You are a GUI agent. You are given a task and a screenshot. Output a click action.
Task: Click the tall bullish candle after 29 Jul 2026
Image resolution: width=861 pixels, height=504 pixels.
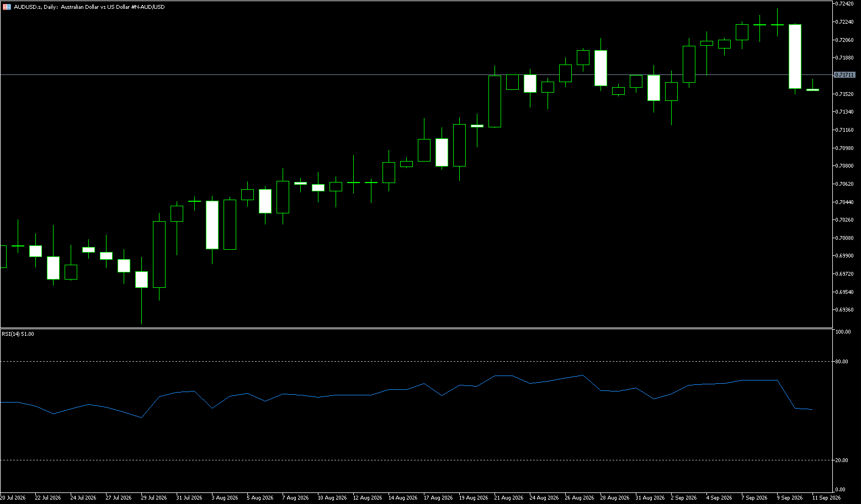point(159,254)
